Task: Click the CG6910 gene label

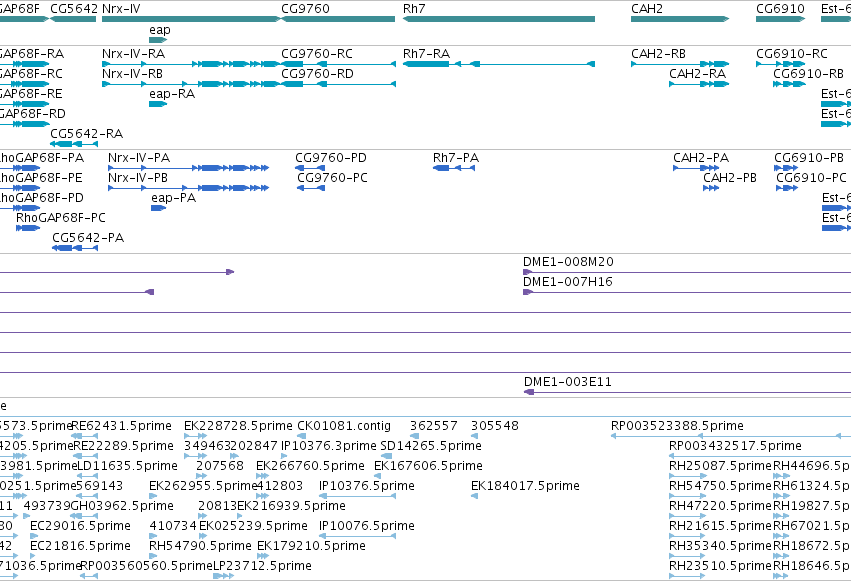Action: tap(780, 9)
